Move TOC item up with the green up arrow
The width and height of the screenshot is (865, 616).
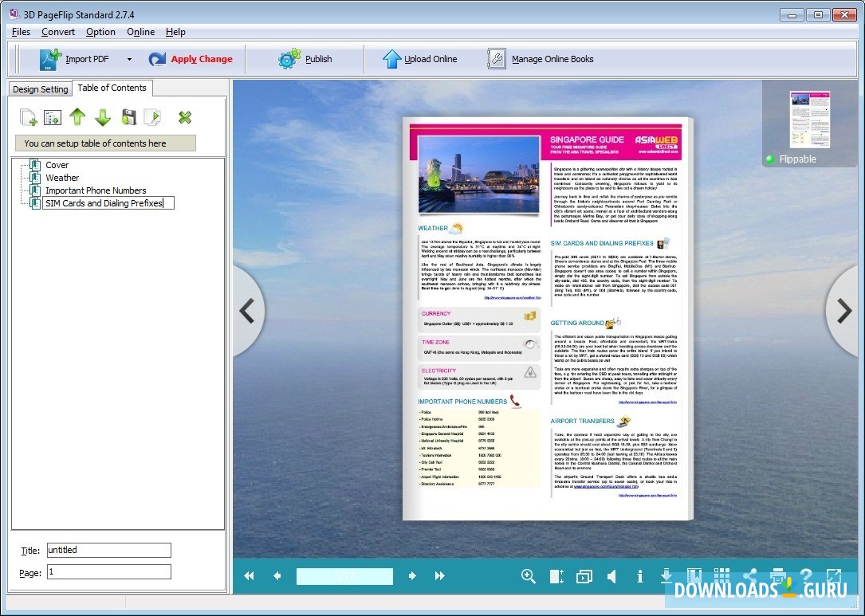point(77,117)
